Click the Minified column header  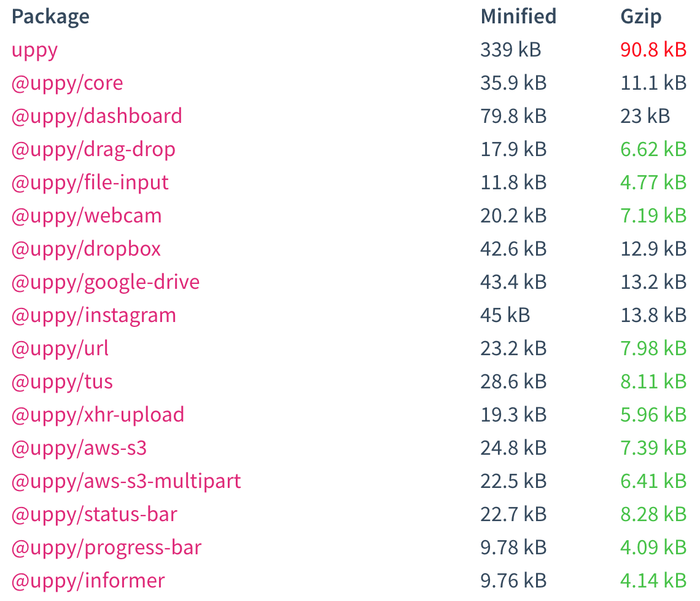point(518,17)
